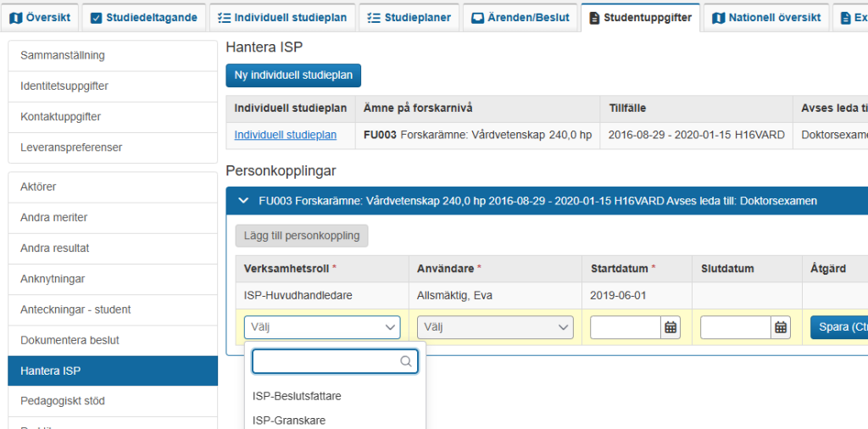Click the Verksamhetsroll column header

322,269
